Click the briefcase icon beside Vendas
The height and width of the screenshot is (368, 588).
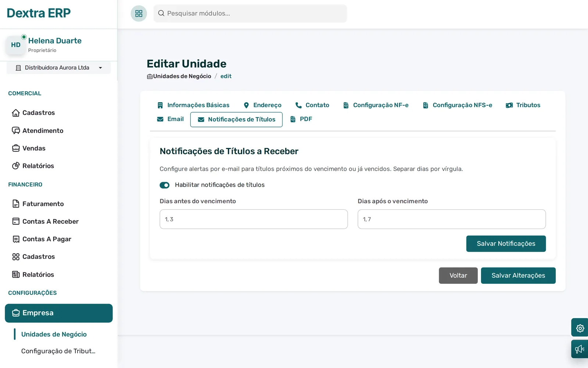pyautogui.click(x=16, y=148)
